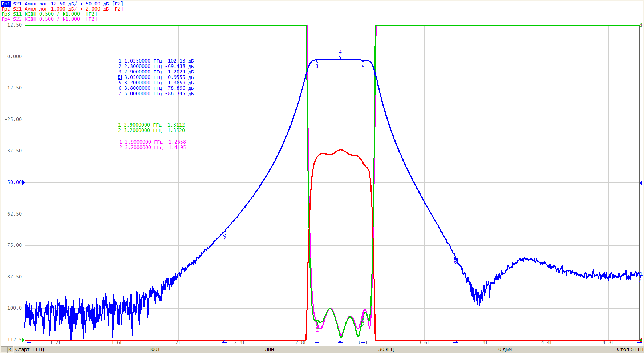The height and width of the screenshot is (353, 644).
Task: Click the К! calibration status indicator
Action: pos(10,349)
